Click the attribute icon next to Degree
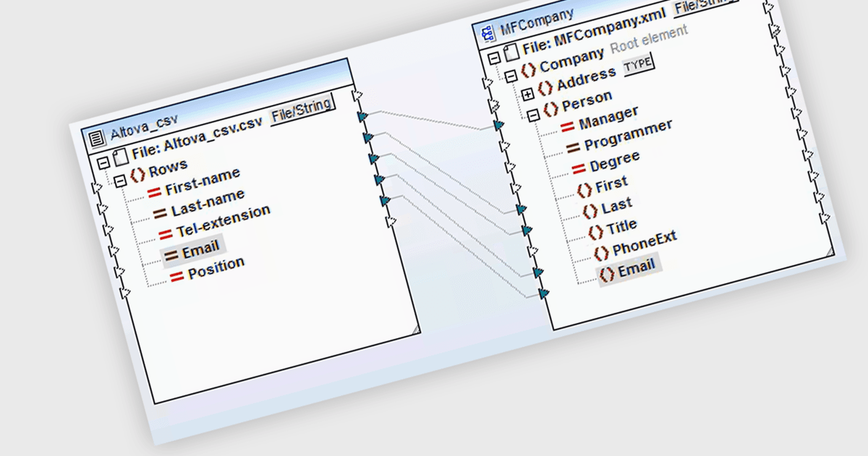 click(578, 169)
